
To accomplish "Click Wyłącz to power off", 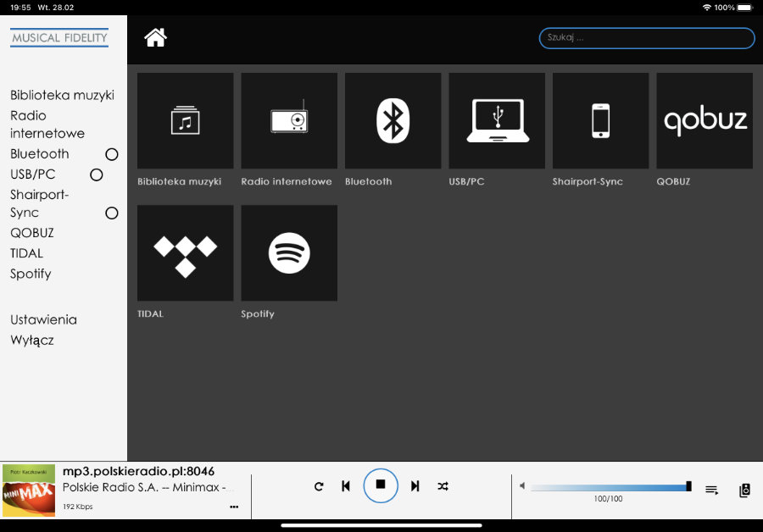I will (32, 341).
